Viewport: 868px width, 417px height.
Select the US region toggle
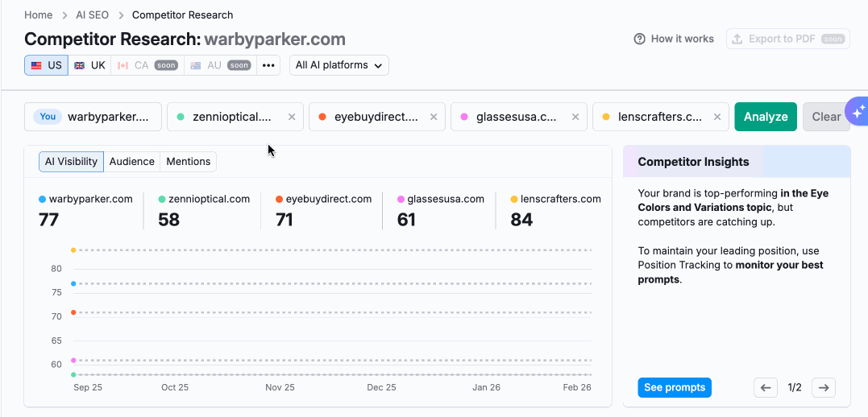47,65
